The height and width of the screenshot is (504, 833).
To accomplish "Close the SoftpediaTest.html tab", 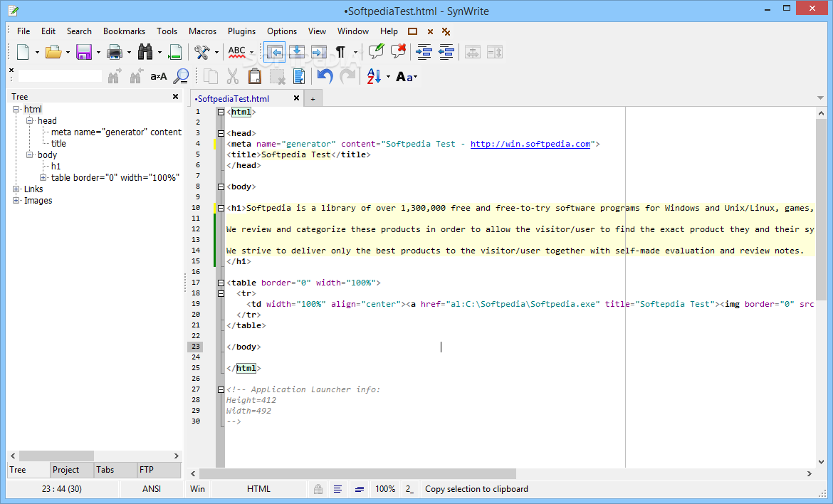I will pos(296,98).
